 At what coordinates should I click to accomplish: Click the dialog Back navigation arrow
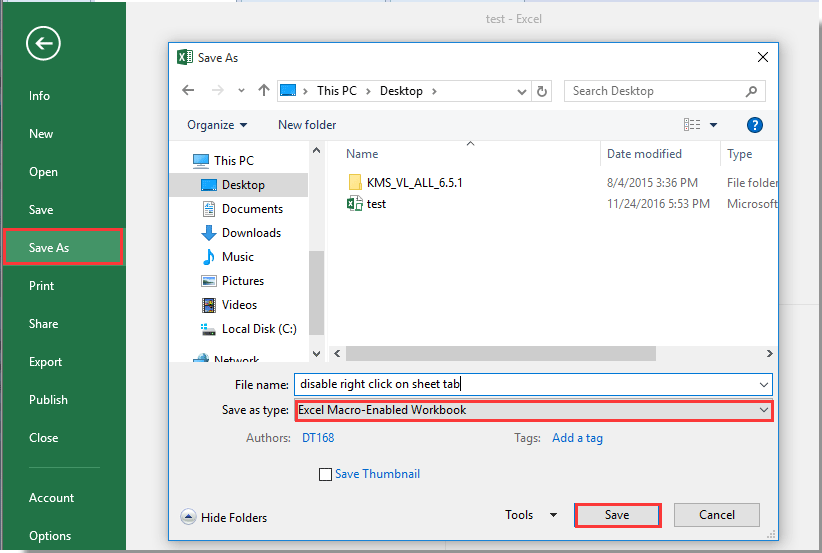188,91
